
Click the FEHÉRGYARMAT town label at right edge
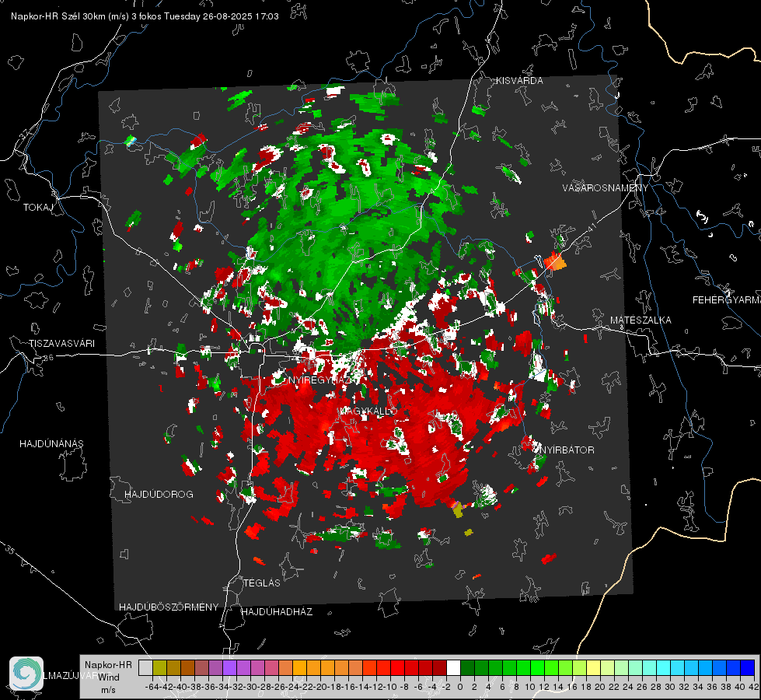[x=727, y=300]
